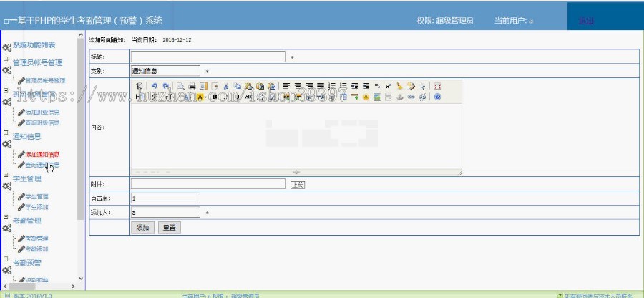Focus the 附件 attachment field
The image size is (644, 298).
(208, 183)
